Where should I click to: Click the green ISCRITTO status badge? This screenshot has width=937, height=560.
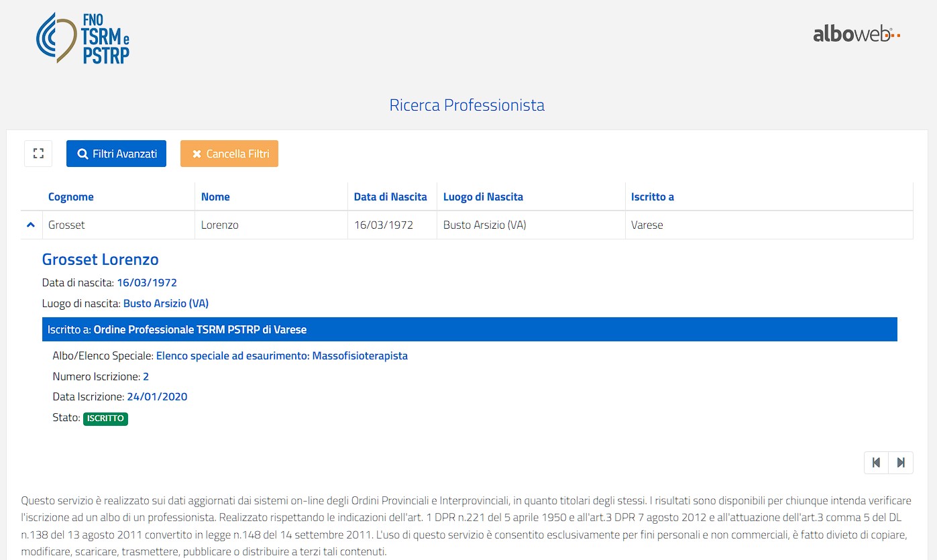coord(105,418)
